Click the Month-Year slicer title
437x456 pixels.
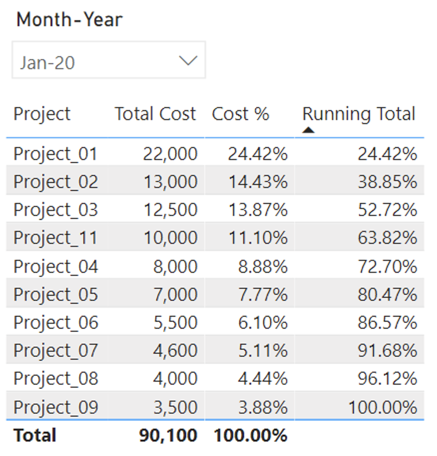pyautogui.click(x=69, y=20)
